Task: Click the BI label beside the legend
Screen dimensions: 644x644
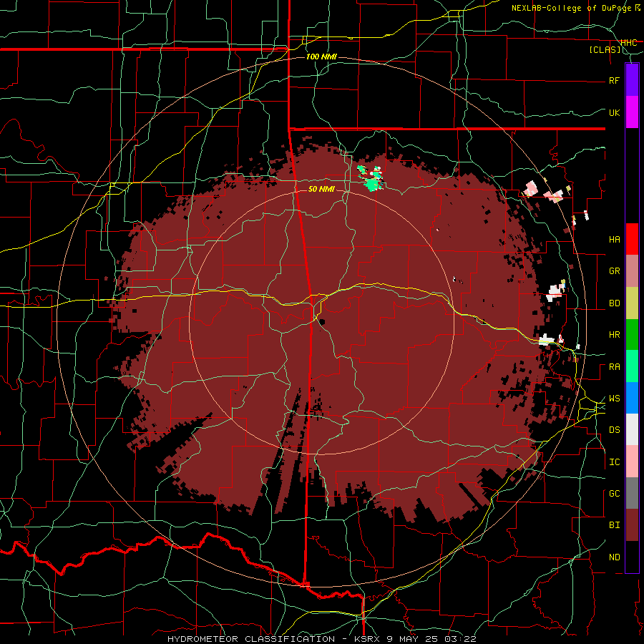Action: tap(615, 525)
